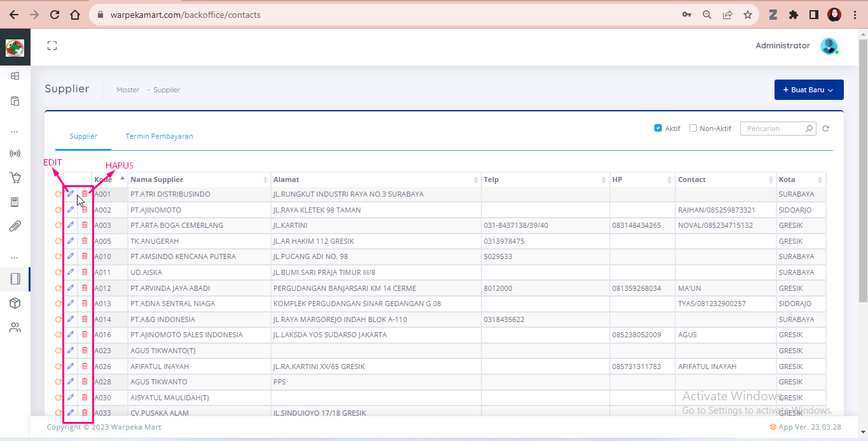Click phone number 031-8437138/39/40 cell

545,225
